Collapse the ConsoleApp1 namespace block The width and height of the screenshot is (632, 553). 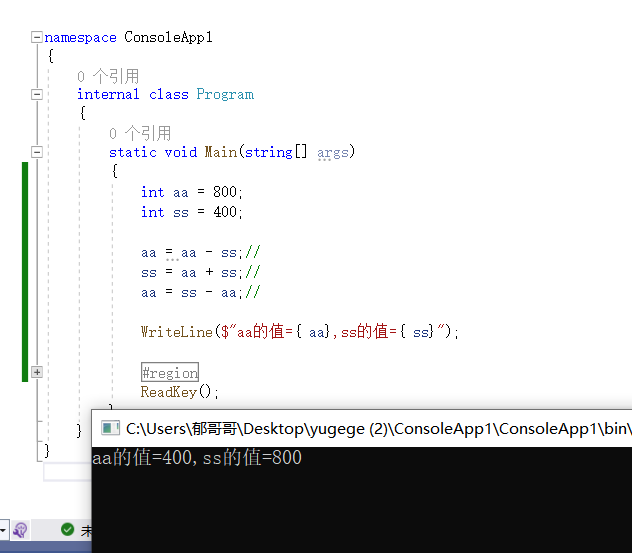pos(37,38)
